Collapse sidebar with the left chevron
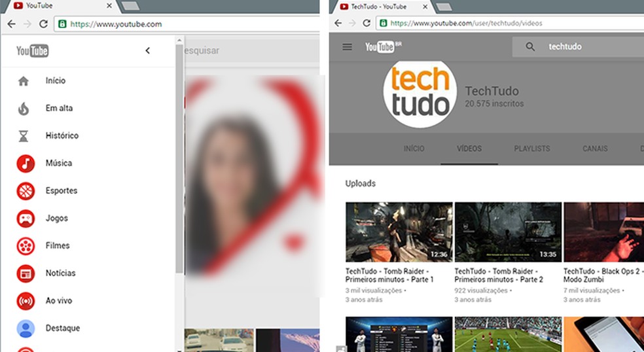This screenshot has width=644, height=352. coord(147,50)
